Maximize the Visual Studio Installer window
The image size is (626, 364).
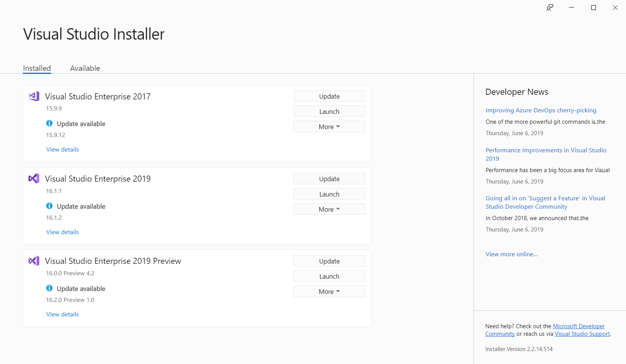594,8
